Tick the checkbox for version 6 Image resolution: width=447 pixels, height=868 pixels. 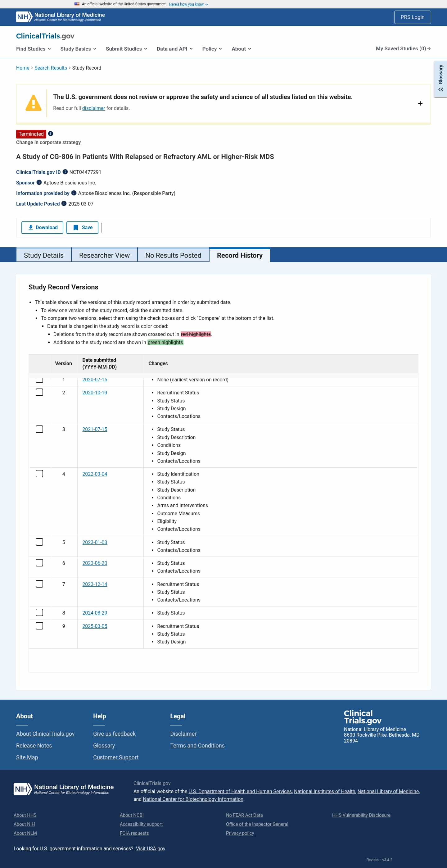click(x=39, y=563)
